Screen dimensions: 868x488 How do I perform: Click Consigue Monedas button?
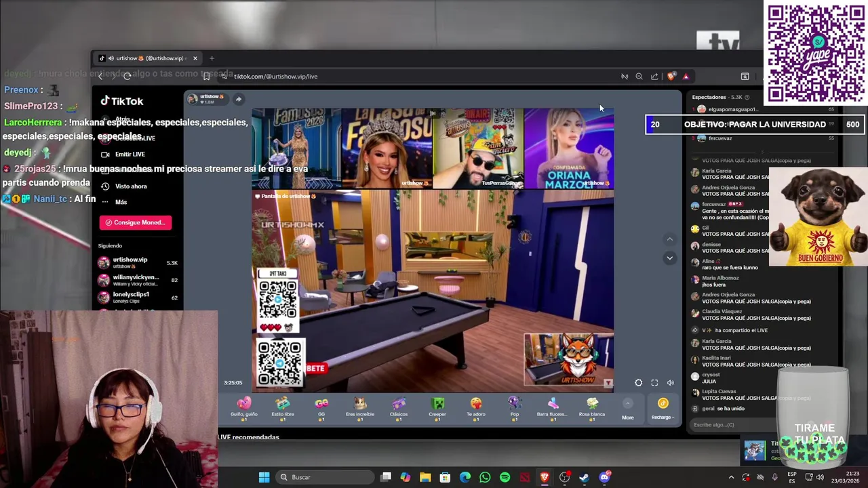coord(135,222)
